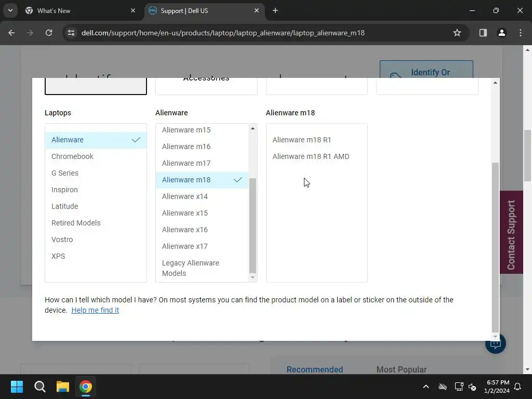Open the taskbar clock showing 6:57 PM
This screenshot has height=399, width=532.
pyautogui.click(x=497, y=387)
